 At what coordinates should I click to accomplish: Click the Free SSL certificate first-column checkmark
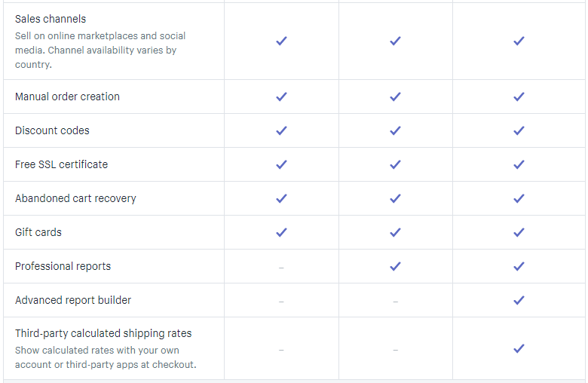(x=281, y=164)
